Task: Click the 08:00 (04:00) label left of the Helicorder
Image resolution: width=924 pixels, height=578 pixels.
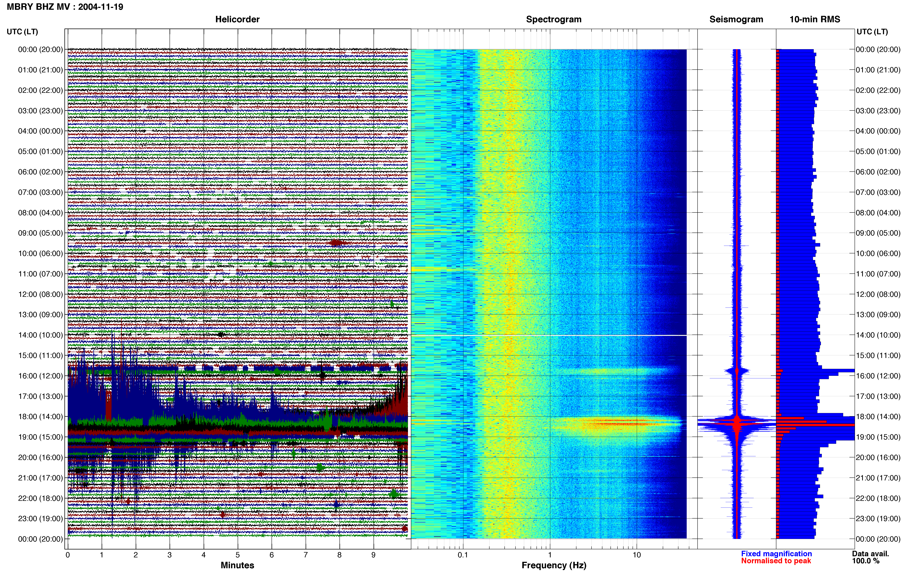Action: pos(40,212)
